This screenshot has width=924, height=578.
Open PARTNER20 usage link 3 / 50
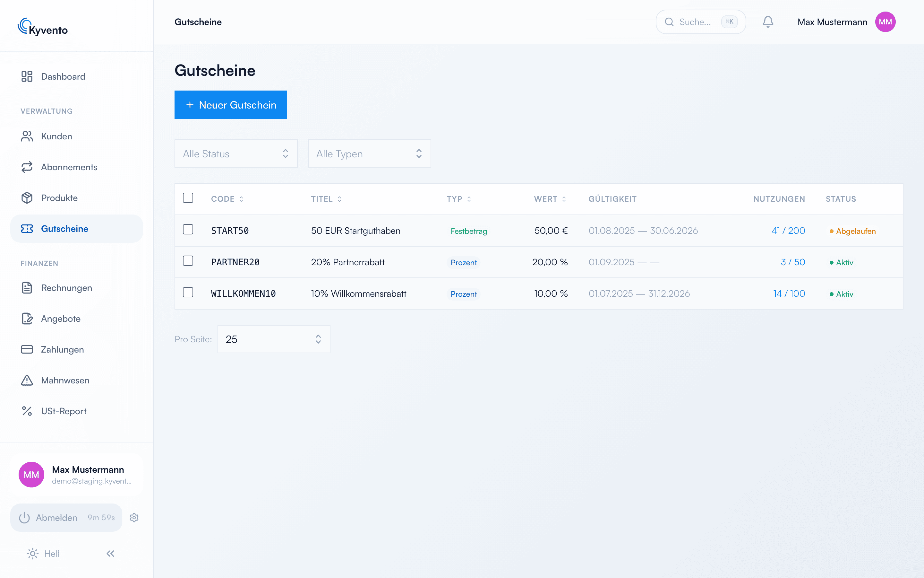(793, 262)
